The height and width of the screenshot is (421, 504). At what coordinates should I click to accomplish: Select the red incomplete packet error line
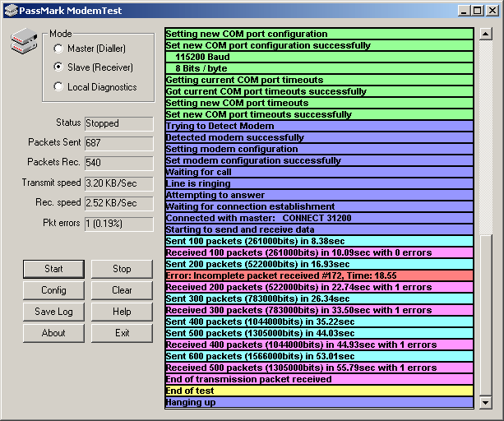click(319, 275)
